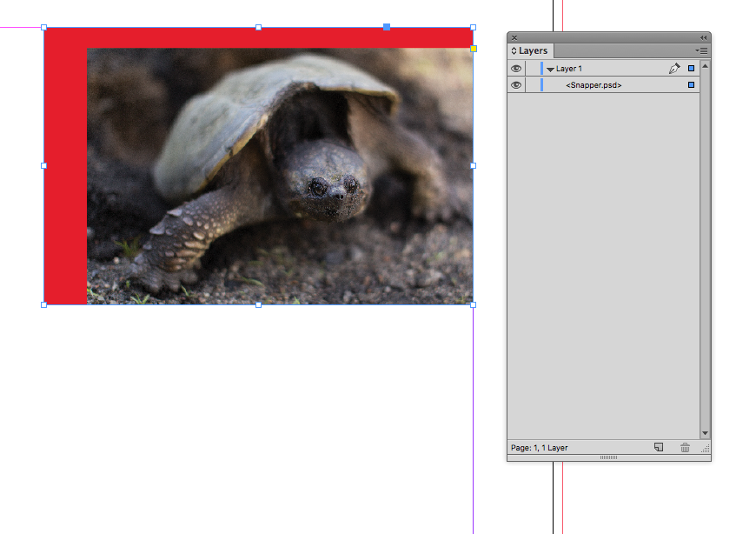Open the Layers panel flyout menu
The width and height of the screenshot is (756, 534).
point(702,51)
